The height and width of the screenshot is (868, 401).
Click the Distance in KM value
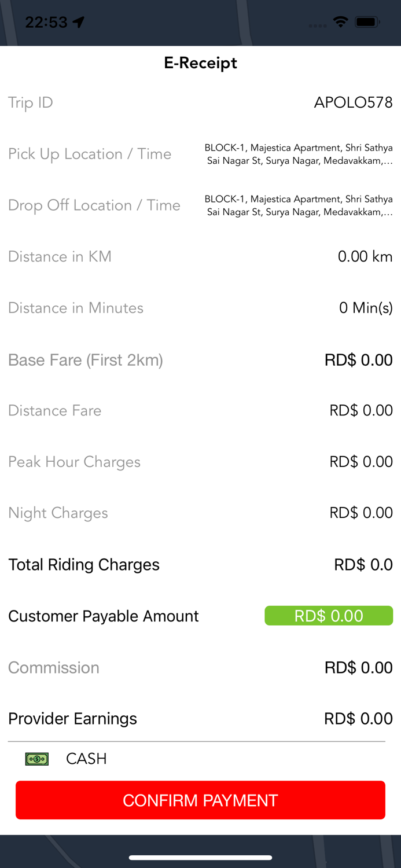[x=365, y=256]
